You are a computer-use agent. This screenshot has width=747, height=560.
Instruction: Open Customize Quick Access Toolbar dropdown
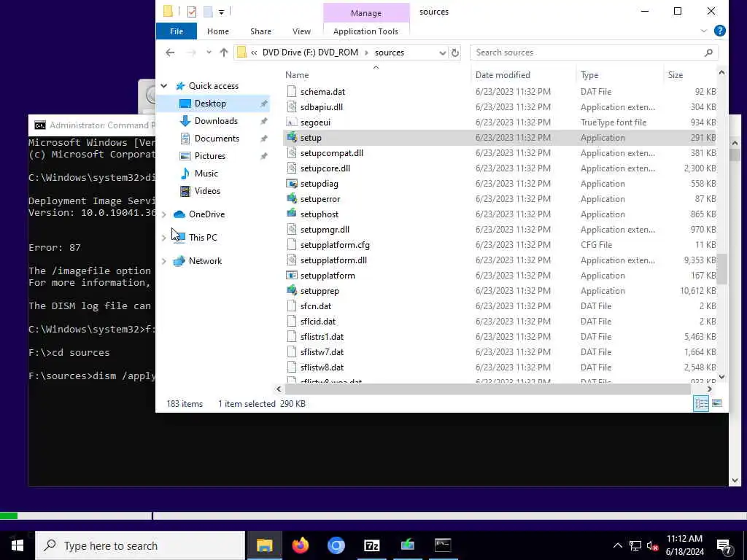(221, 12)
